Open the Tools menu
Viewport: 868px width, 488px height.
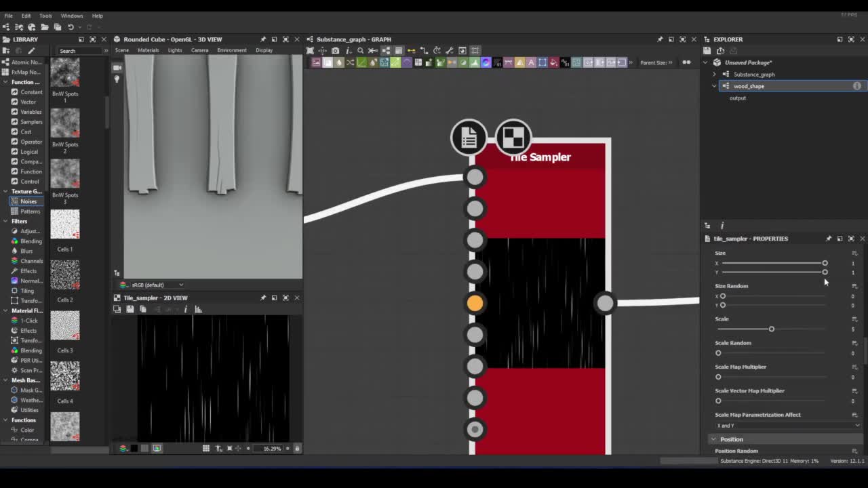click(x=45, y=16)
